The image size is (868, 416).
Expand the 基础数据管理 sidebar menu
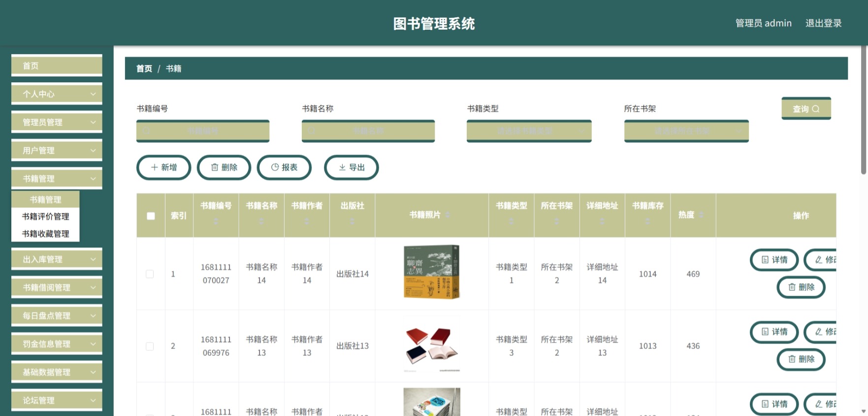point(57,372)
